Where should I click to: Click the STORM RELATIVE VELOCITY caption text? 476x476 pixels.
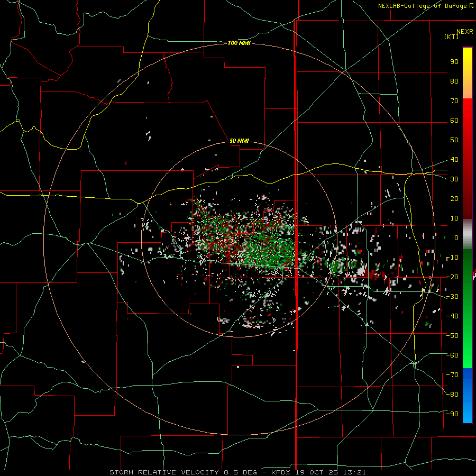164,472
